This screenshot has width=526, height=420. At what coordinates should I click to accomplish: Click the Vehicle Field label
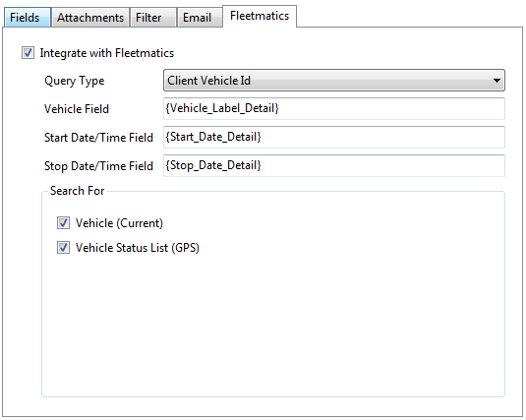(x=77, y=109)
